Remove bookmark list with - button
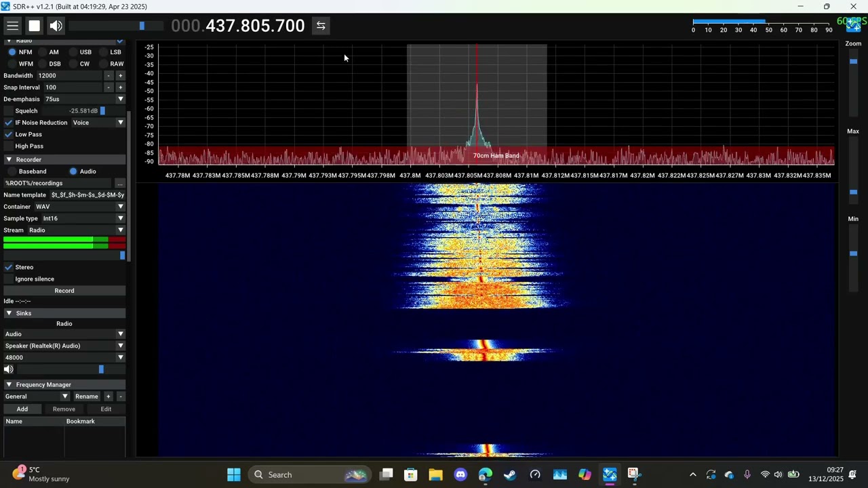 (121, 396)
